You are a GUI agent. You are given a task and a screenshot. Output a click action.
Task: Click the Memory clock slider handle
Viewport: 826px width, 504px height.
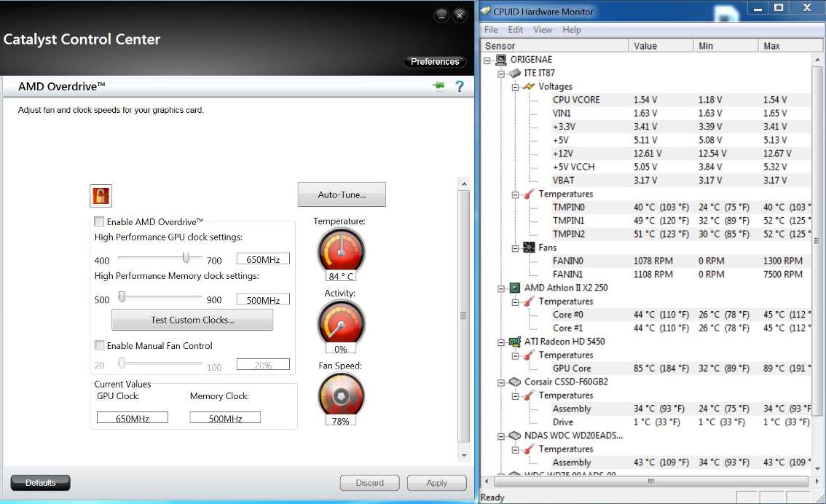tap(122, 296)
